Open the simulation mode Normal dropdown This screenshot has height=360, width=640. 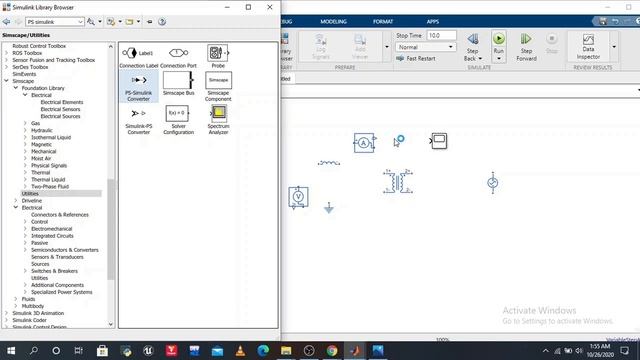point(426,47)
